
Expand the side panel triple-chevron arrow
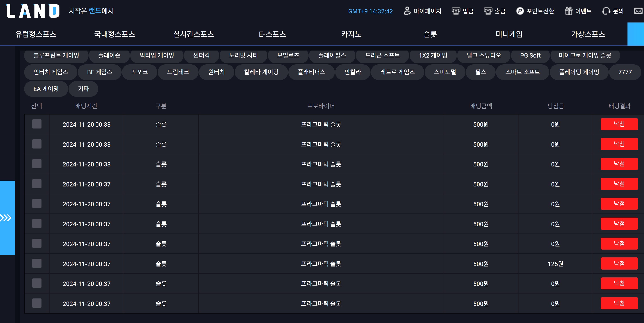pyautogui.click(x=6, y=218)
